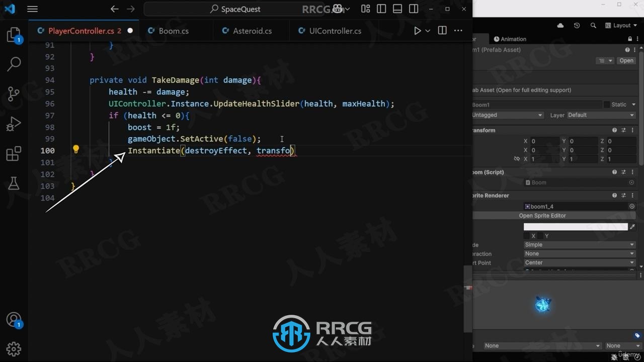Open the Sprite Sort Point Center dropdown

pos(580,263)
